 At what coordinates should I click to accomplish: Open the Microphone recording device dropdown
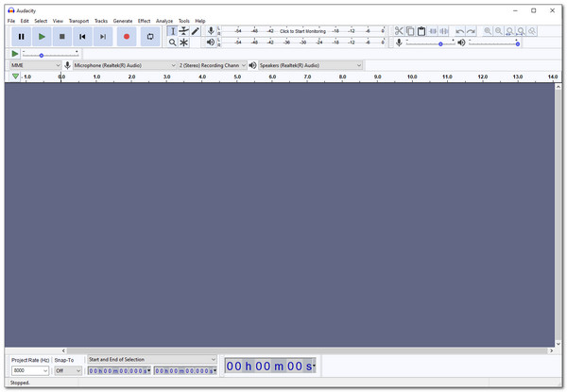pos(125,65)
